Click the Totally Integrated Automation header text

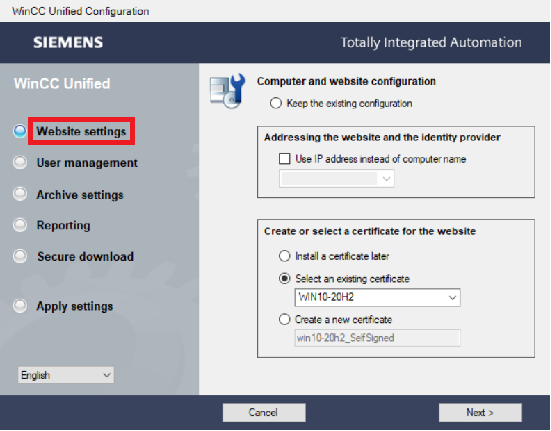[431, 43]
